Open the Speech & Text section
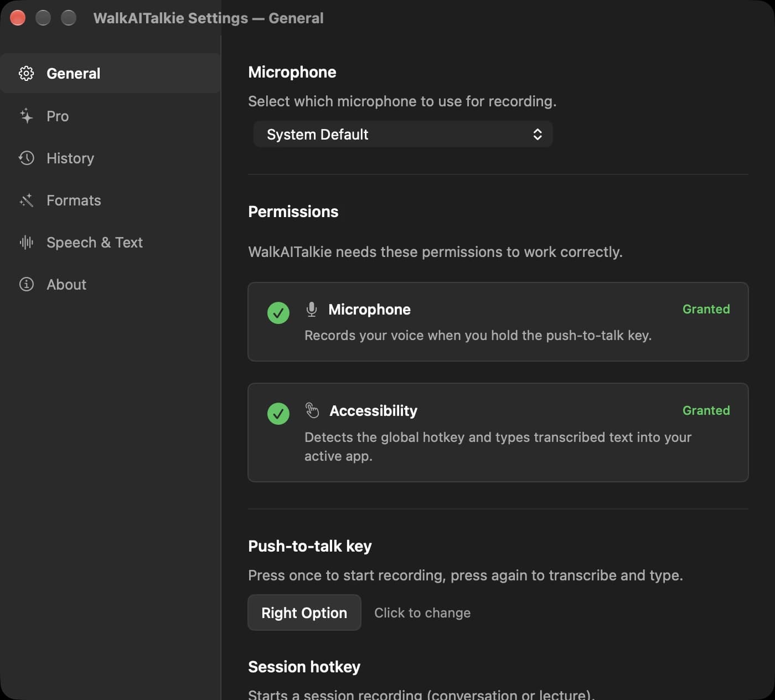The image size is (775, 700). point(111,242)
